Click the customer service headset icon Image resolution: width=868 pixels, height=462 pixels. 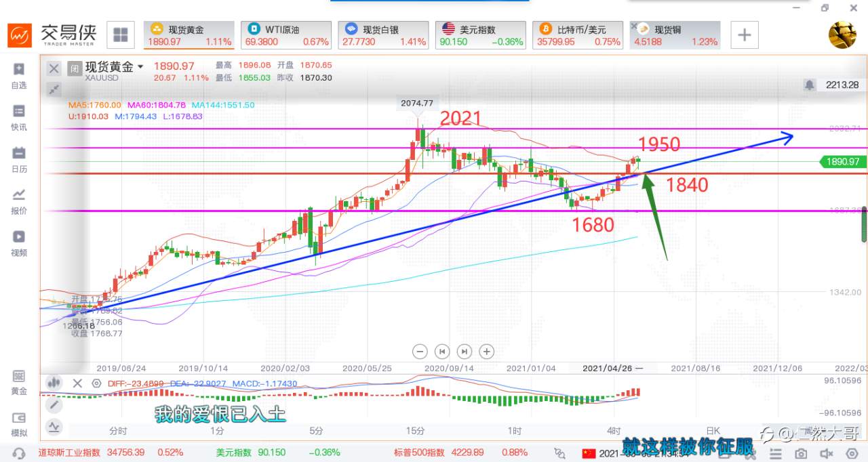(x=19, y=453)
